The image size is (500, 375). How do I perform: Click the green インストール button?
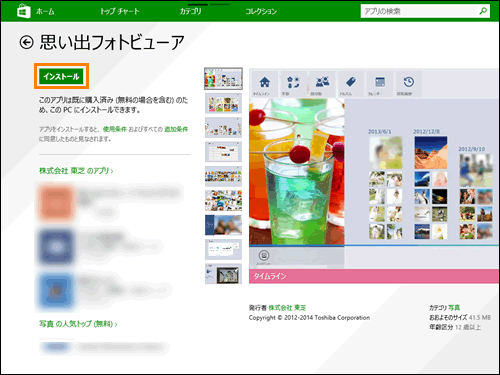(x=61, y=76)
